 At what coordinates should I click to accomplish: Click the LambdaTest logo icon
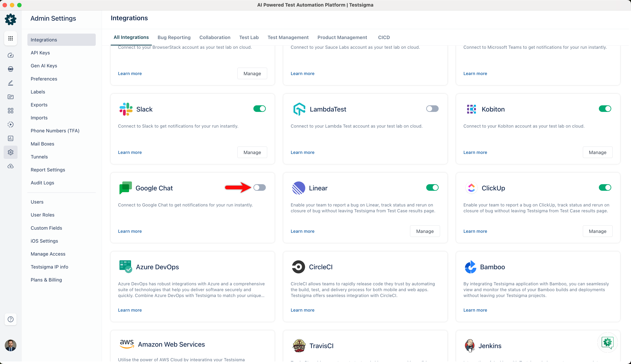(299, 109)
